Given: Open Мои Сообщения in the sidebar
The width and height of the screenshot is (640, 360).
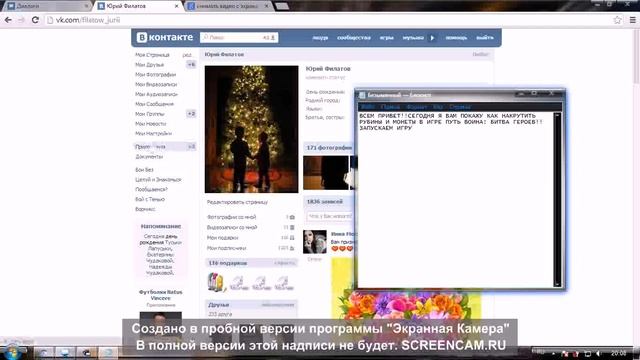Looking at the screenshot, I should [x=154, y=104].
